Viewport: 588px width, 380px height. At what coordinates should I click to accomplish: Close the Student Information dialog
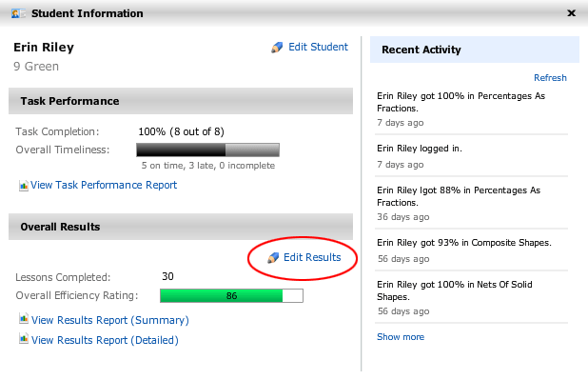pos(571,13)
